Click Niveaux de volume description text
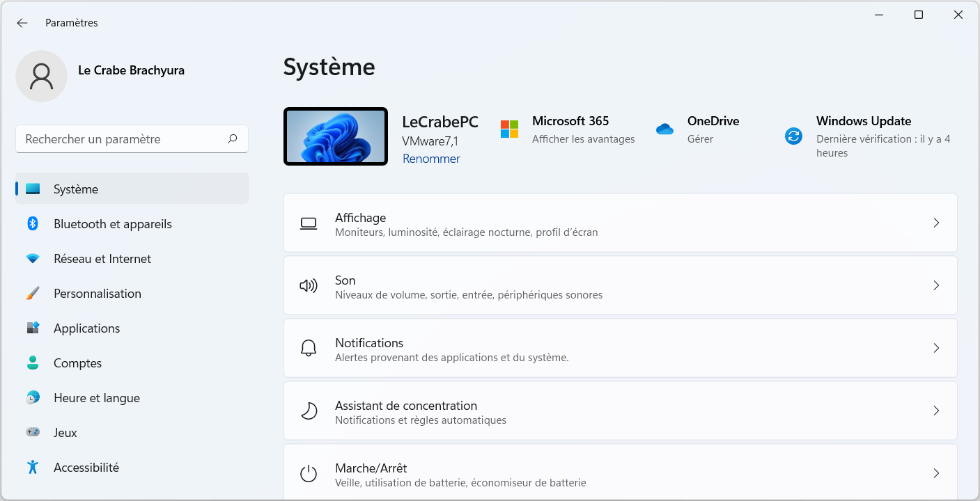 (469, 295)
